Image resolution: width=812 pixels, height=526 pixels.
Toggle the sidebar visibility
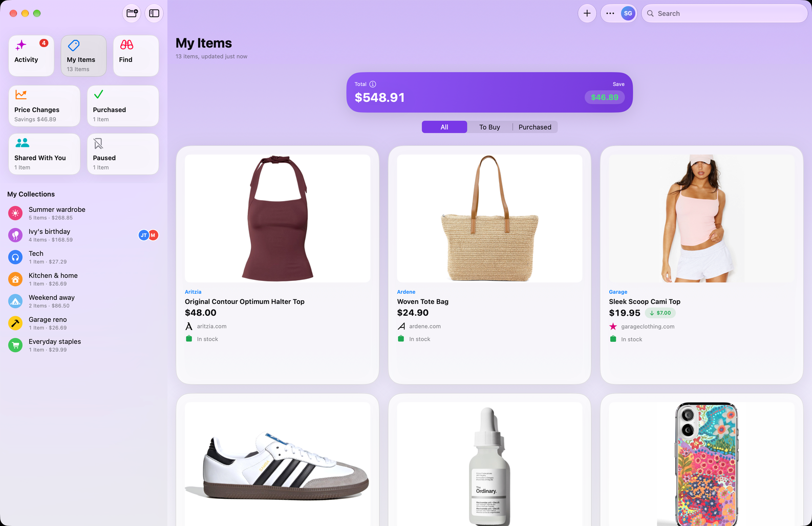point(154,13)
